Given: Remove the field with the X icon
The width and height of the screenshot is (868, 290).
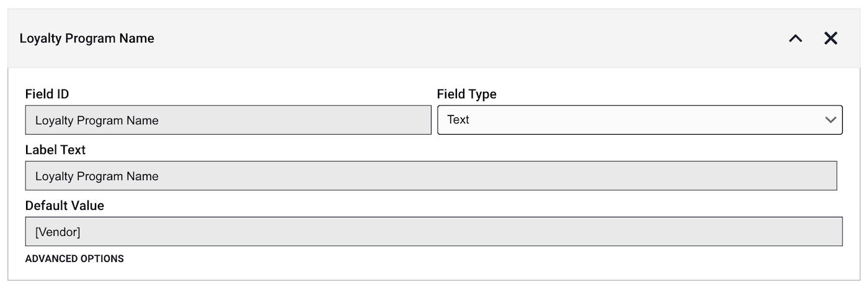Looking at the screenshot, I should 831,39.
